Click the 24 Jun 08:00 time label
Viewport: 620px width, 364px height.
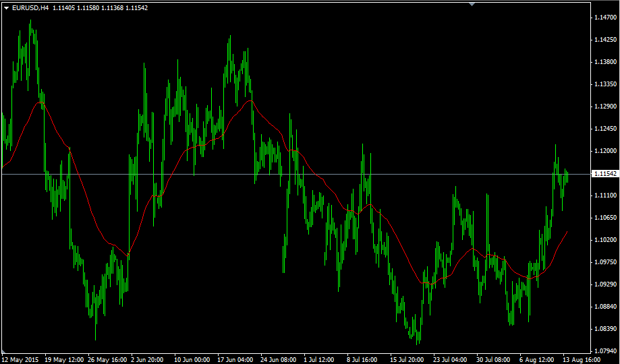[279, 360]
